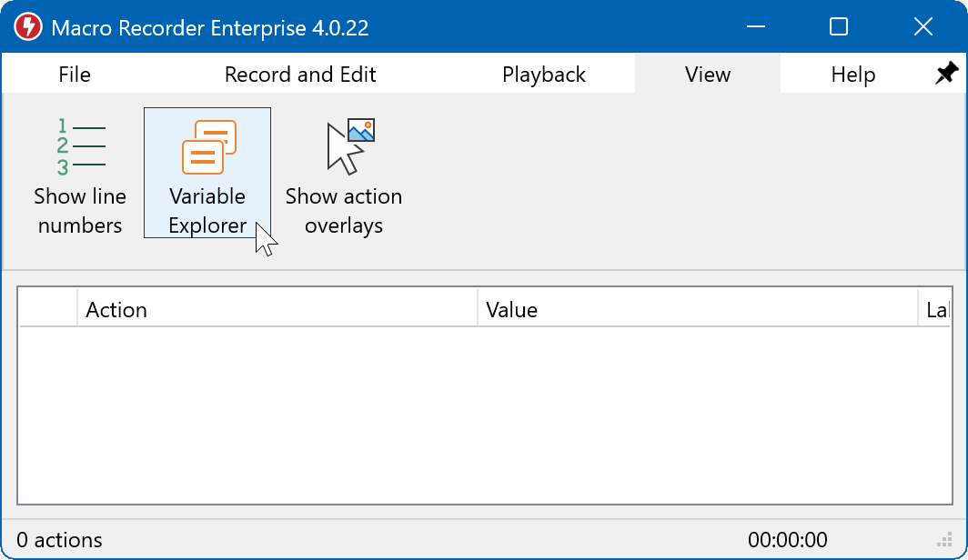
Task: Click the 00:00:00 duration timer
Action: coord(788,540)
